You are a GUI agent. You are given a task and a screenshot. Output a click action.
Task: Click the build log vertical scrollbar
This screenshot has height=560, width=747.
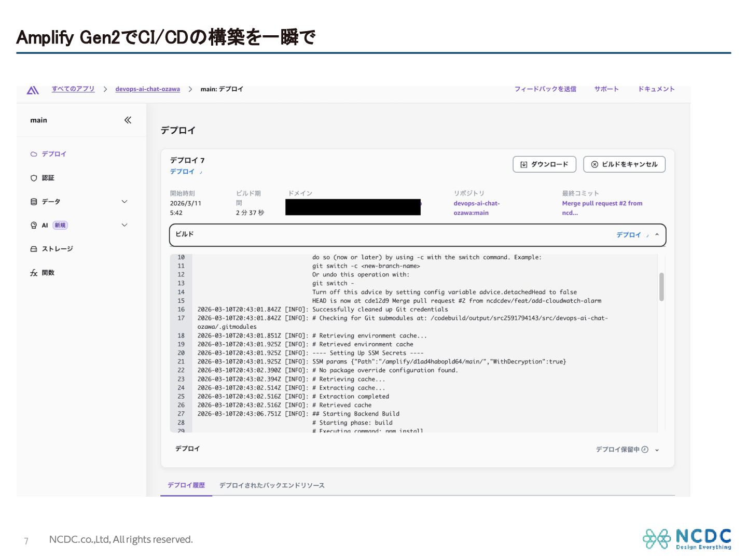[x=661, y=287]
